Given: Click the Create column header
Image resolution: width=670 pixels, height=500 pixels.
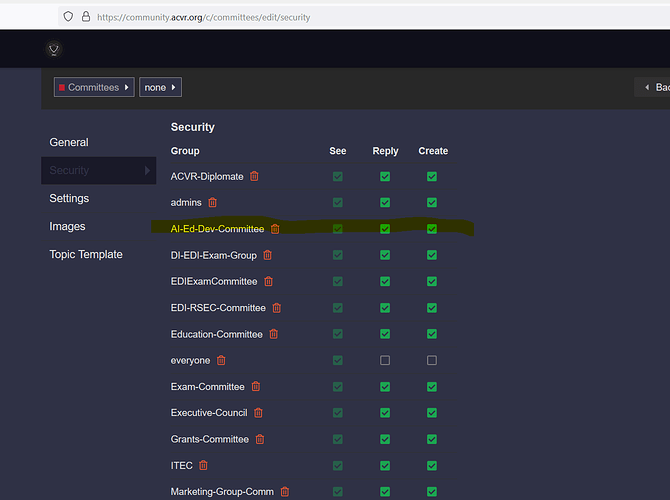Looking at the screenshot, I should pyautogui.click(x=433, y=151).
